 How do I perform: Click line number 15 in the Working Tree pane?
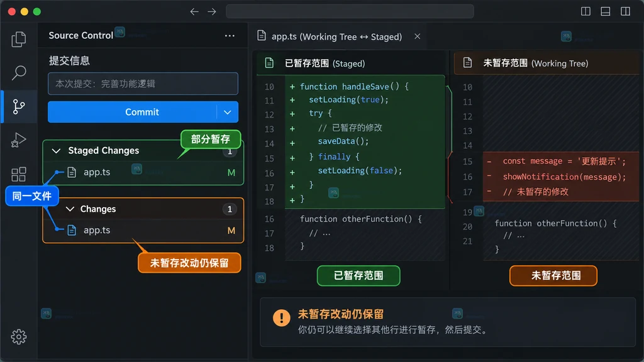[467, 162]
